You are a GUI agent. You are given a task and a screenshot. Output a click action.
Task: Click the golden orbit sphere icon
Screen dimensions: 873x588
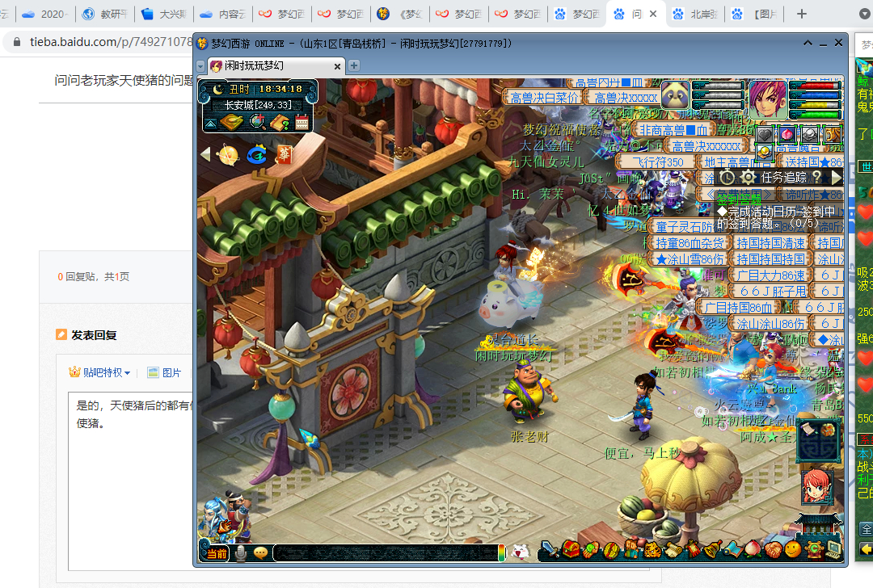[229, 154]
